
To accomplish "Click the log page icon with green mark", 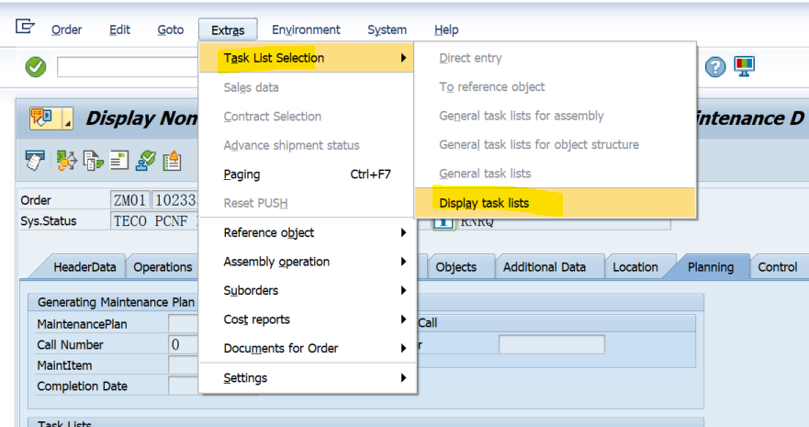I will tap(119, 160).
